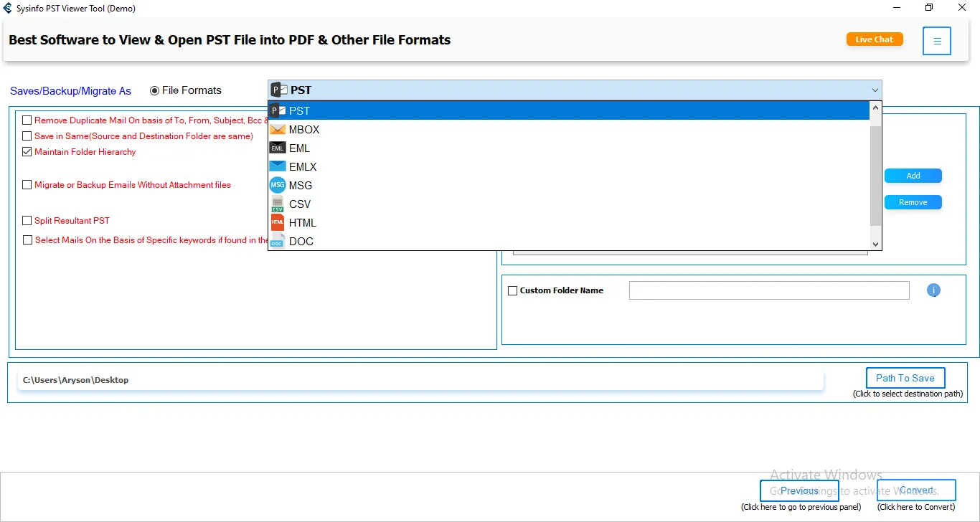Click the dropdown list scroll up arrow
The width and height of the screenshot is (980, 522).
click(x=875, y=108)
